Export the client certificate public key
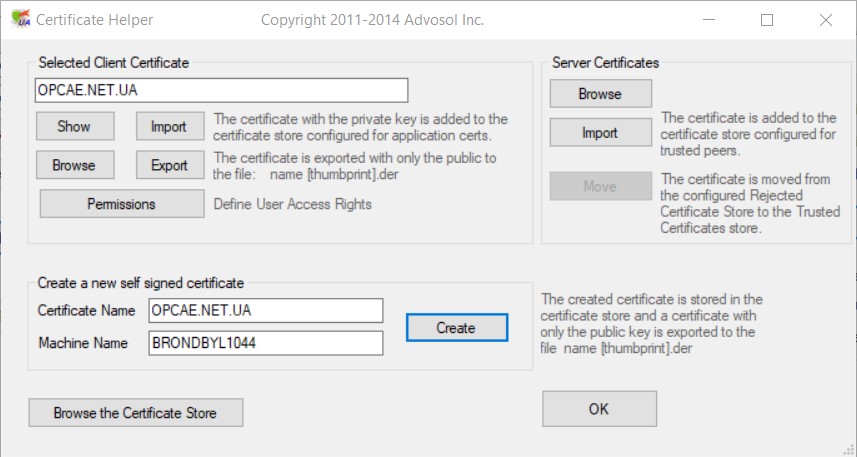Image resolution: width=857 pixels, height=457 pixels. pos(169,165)
